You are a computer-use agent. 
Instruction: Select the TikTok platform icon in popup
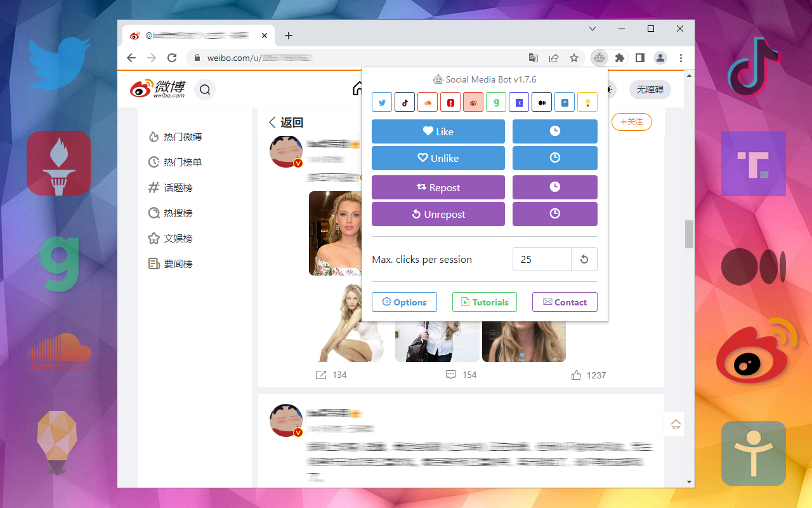coord(405,102)
